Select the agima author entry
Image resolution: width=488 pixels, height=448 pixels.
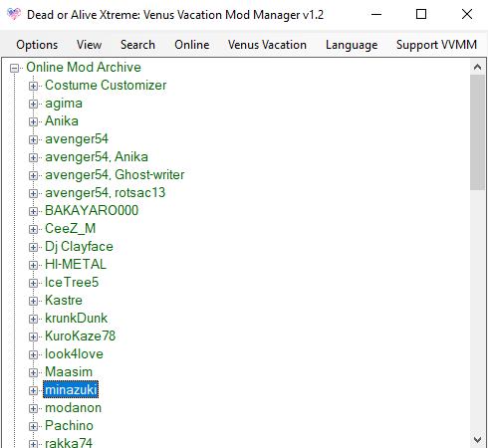tap(64, 104)
